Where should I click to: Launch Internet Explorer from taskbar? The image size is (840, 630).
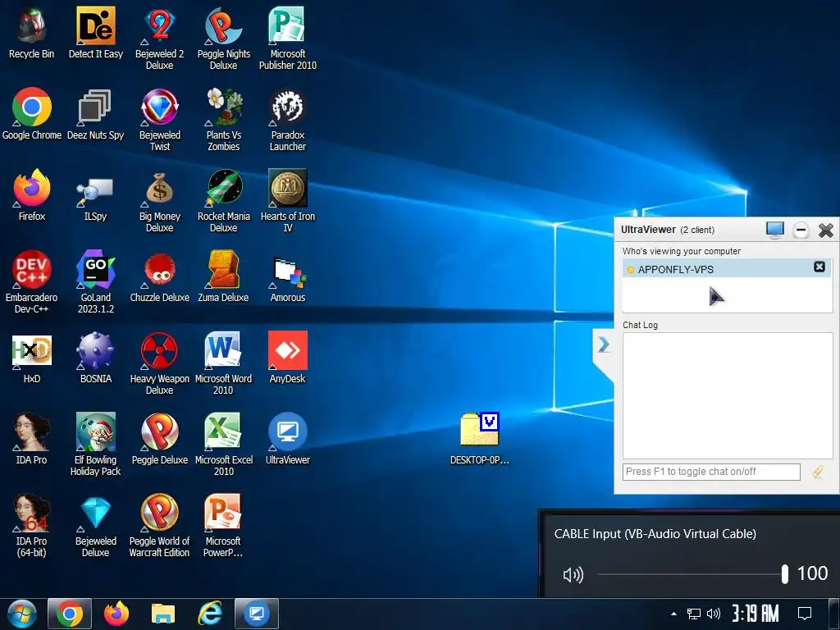[209, 614]
